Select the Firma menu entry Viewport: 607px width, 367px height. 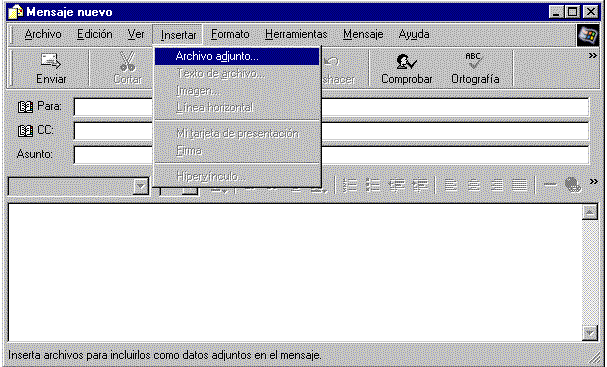pyautogui.click(x=237, y=150)
